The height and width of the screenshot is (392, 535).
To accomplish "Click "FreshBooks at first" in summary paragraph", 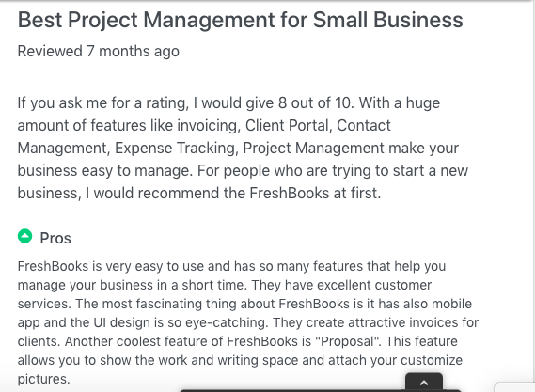I will pyautogui.click(x=315, y=193).
